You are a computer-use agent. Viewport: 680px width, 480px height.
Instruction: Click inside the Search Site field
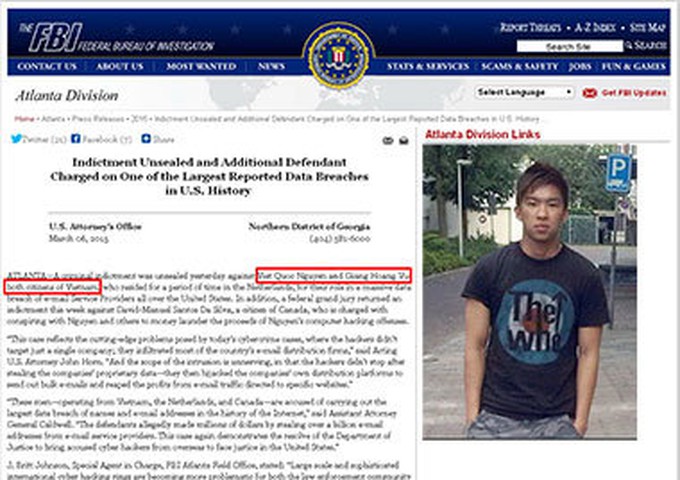570,46
